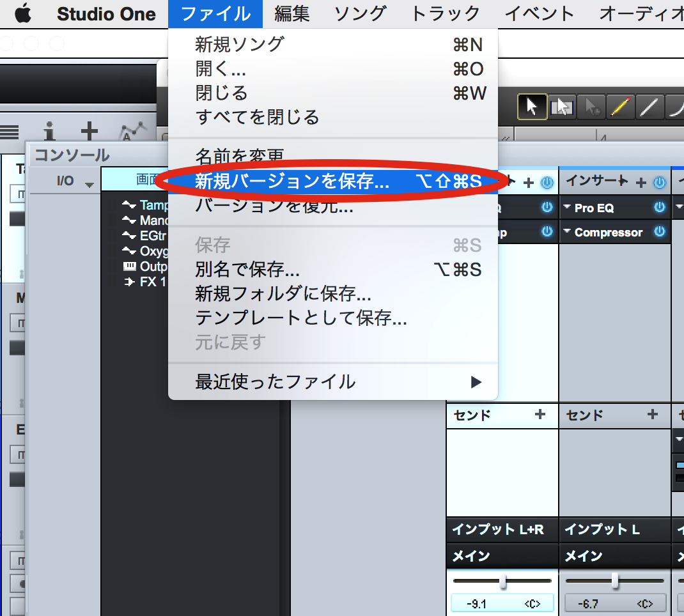Choose 新規バージョンを保存... menu item
Viewport: 684px width, 616px height.
pos(333,181)
